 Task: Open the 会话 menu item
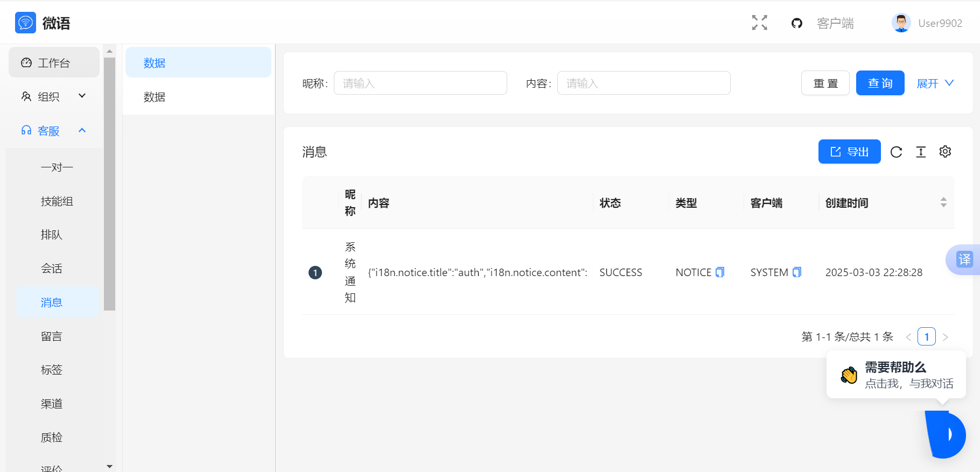click(x=52, y=269)
